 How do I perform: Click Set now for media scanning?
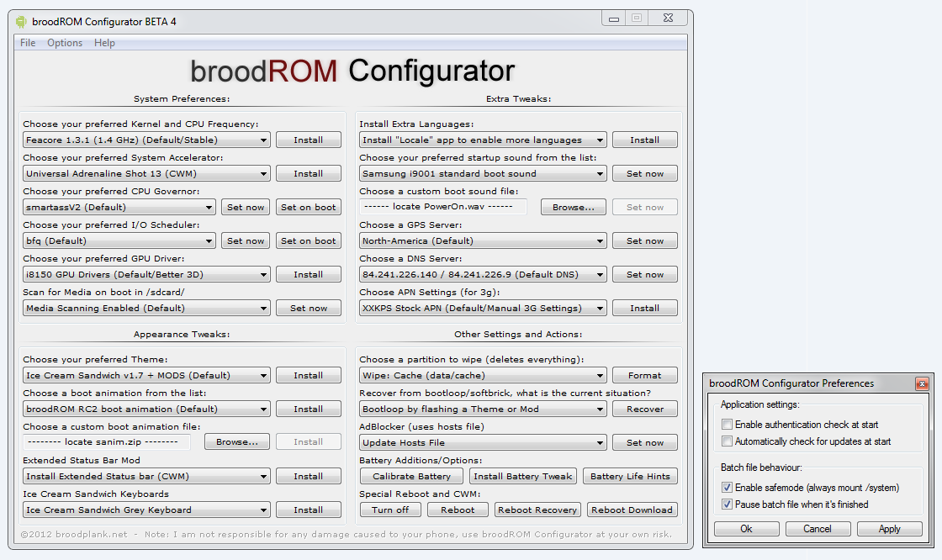click(x=308, y=309)
